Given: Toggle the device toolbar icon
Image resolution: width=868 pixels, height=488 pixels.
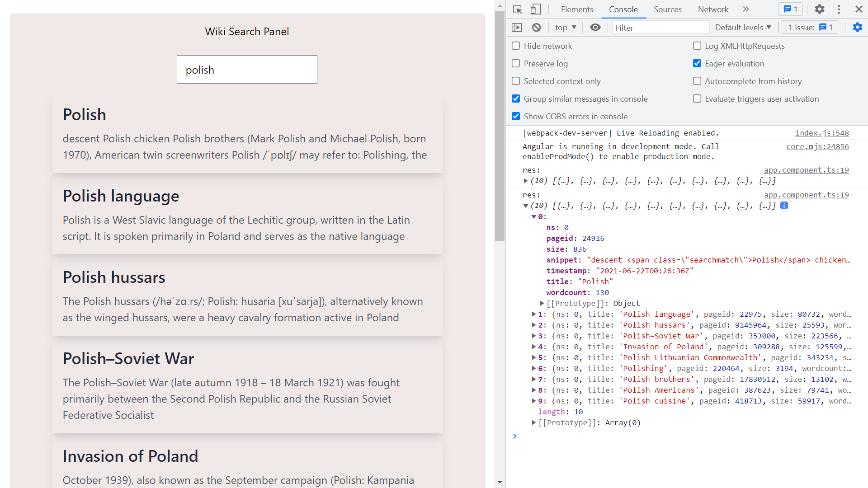Looking at the screenshot, I should 536,9.
